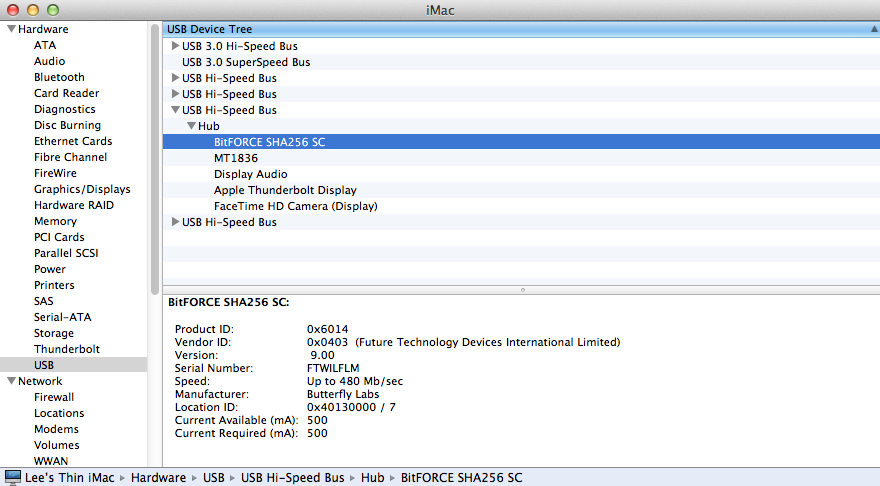The height and width of the screenshot is (486, 880).
Task: Collapse the Hardware section triangle
Action: tap(11, 29)
